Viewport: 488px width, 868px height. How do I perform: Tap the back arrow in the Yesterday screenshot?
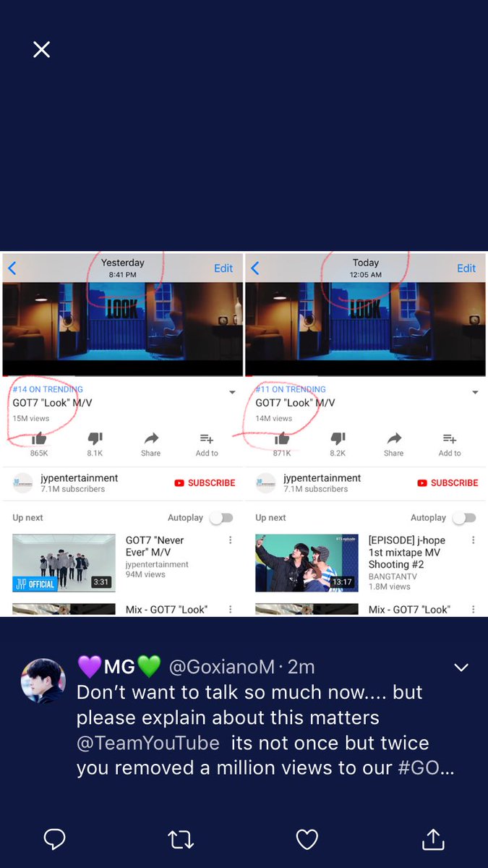[x=12, y=268]
